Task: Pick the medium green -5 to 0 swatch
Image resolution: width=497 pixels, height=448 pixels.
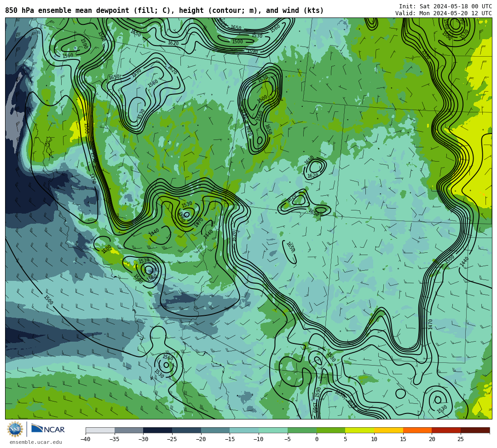Action: click(302, 430)
